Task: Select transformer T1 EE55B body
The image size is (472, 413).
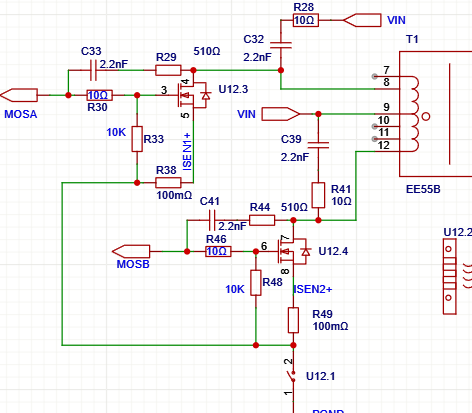Action: [x=435, y=114]
